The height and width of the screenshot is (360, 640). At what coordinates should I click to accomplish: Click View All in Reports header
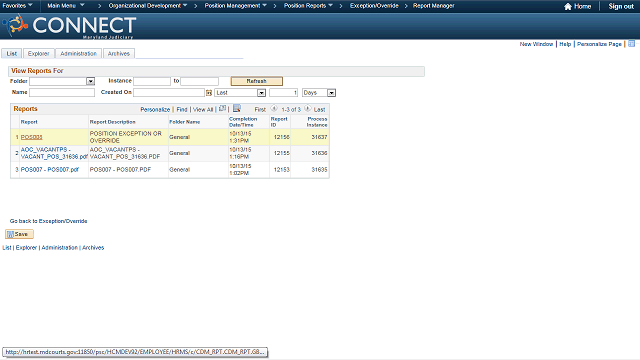203,109
